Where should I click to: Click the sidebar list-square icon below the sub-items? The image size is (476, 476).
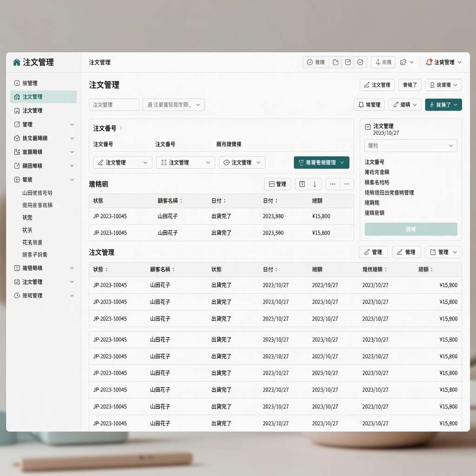17,268
